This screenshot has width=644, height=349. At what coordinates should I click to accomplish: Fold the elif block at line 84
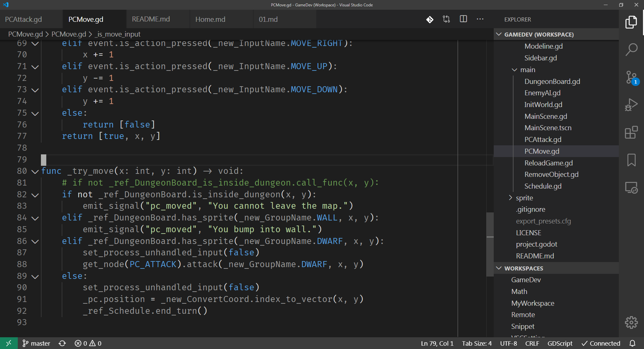point(35,218)
